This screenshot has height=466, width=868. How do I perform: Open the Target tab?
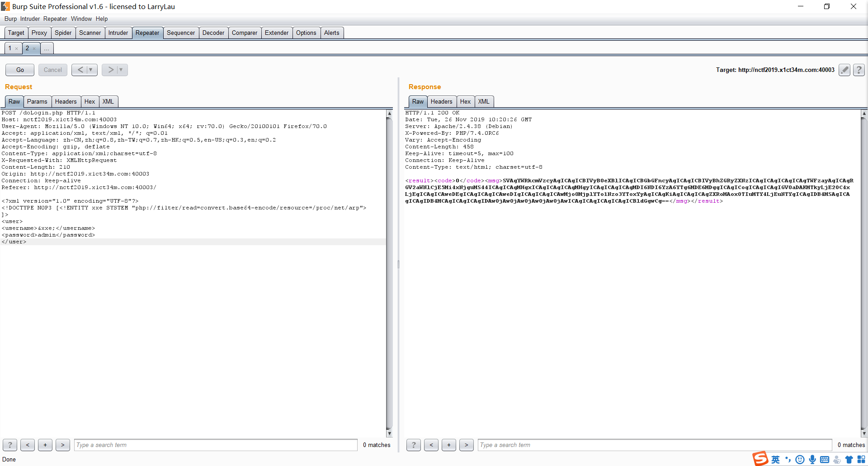click(x=16, y=33)
